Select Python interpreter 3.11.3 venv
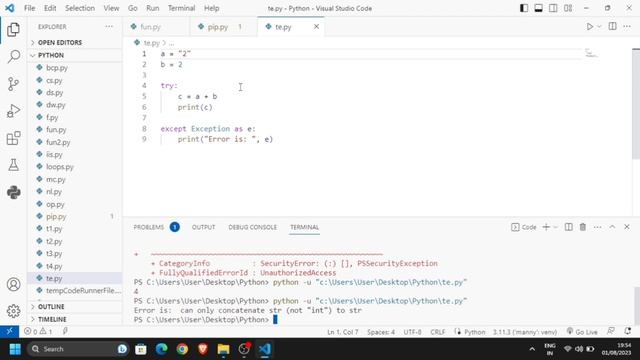 [x=525, y=332]
